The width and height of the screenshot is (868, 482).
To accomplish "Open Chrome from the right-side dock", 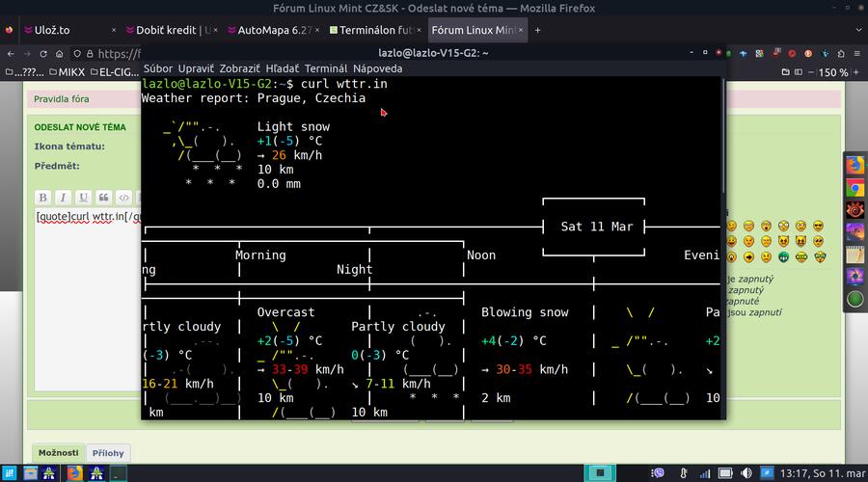I will click(854, 187).
